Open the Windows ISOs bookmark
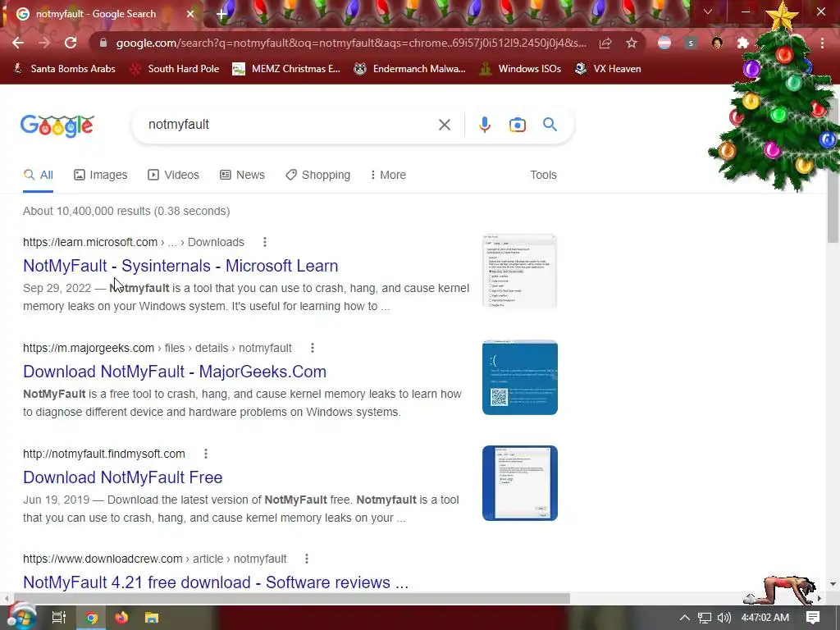 [x=520, y=69]
